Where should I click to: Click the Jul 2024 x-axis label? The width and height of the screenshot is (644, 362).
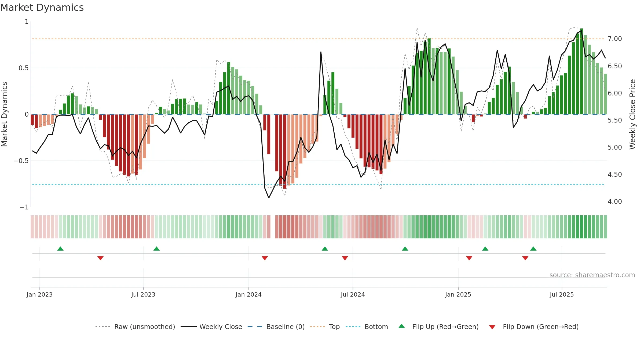coord(353,294)
